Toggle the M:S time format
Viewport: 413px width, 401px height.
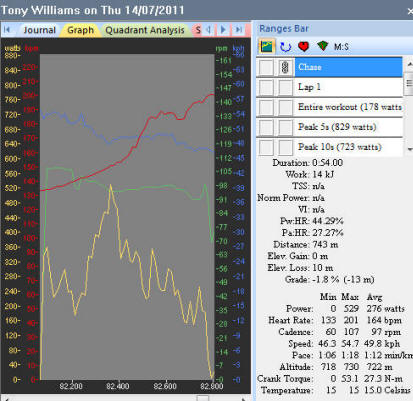click(341, 47)
